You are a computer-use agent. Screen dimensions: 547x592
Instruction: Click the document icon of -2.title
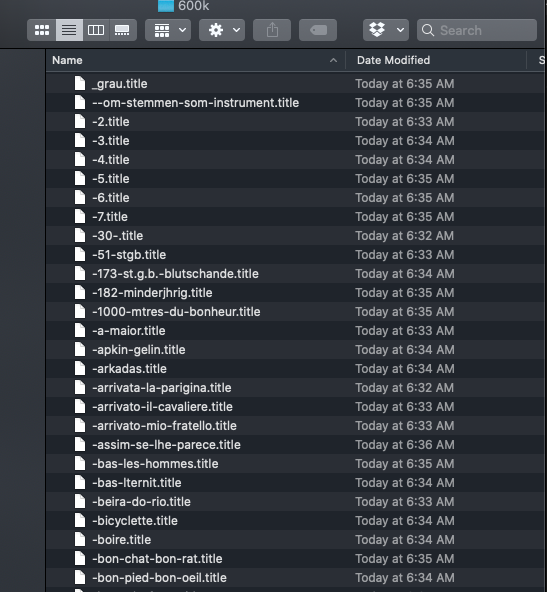80,122
